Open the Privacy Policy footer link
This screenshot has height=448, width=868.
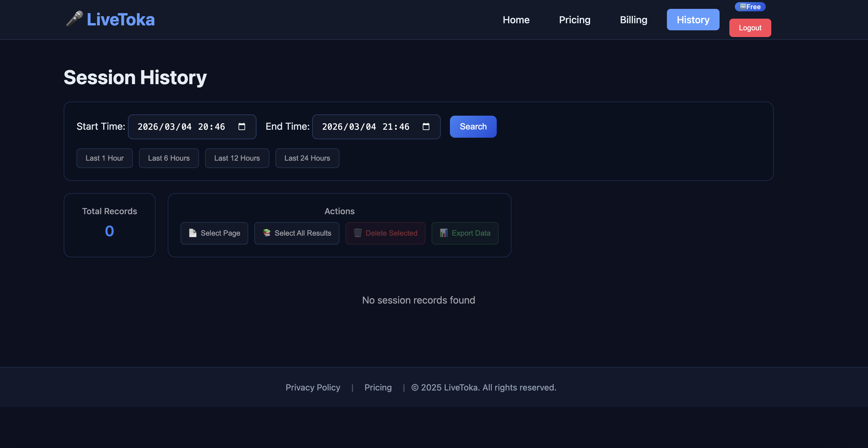(x=313, y=387)
